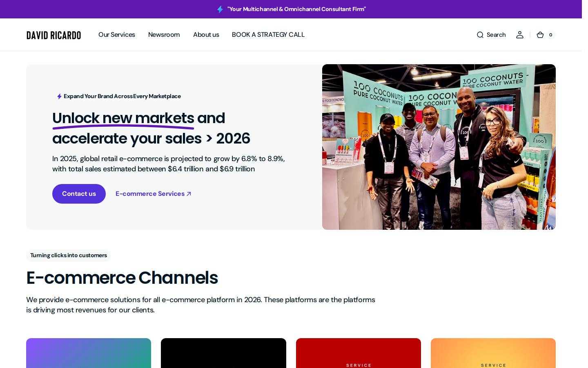Select BOOK A STRATEGY CALL
The width and height of the screenshot is (588, 368).
pyautogui.click(x=268, y=35)
